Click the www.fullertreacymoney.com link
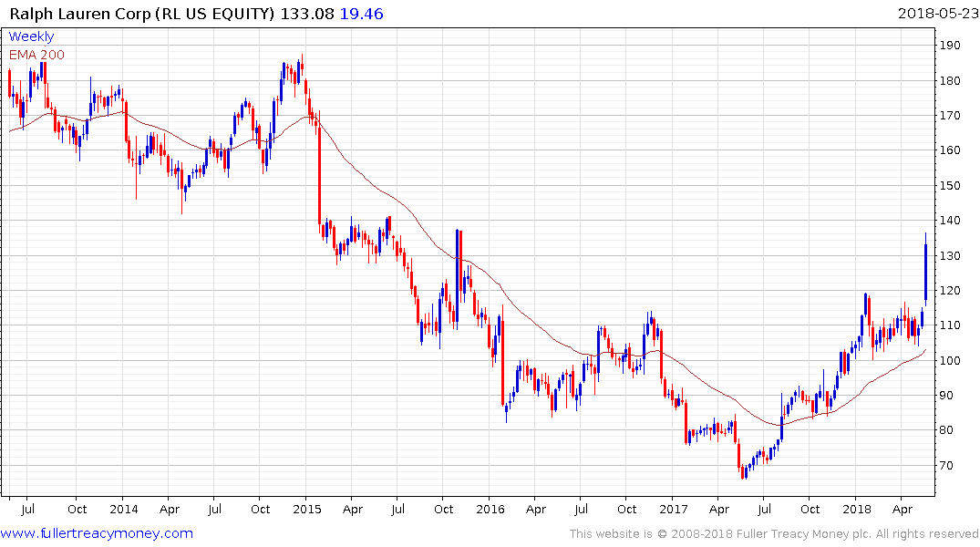The width and height of the screenshot is (980, 547). pos(97,533)
